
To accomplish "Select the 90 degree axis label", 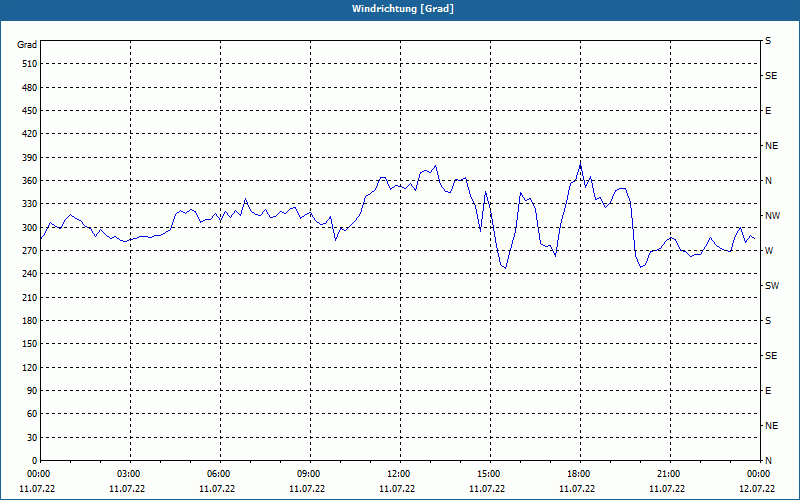I will coord(32,391).
